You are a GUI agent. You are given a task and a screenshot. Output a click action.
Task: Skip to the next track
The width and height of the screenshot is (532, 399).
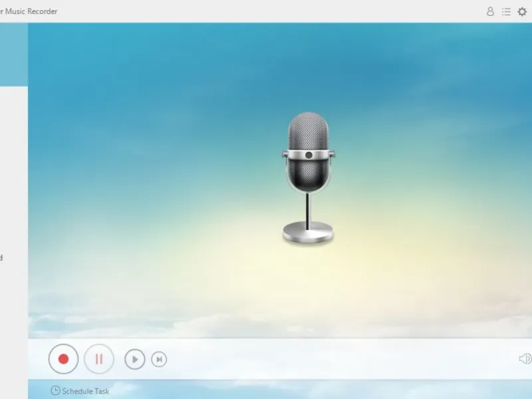(x=159, y=359)
